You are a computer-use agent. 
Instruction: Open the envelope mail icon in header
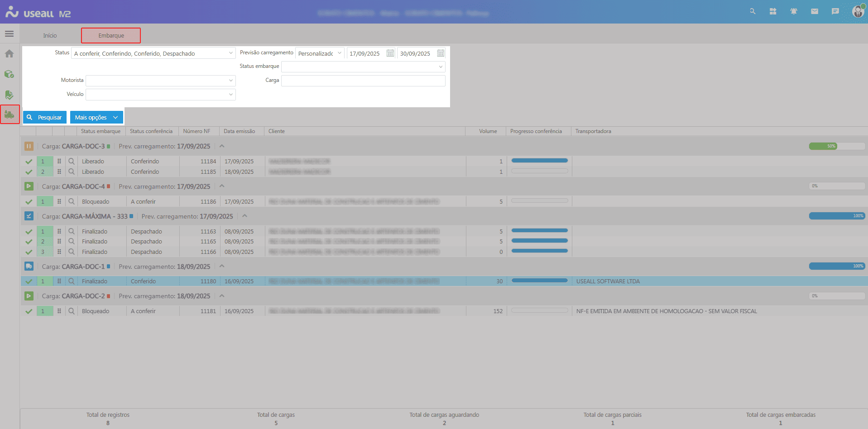click(x=814, y=11)
